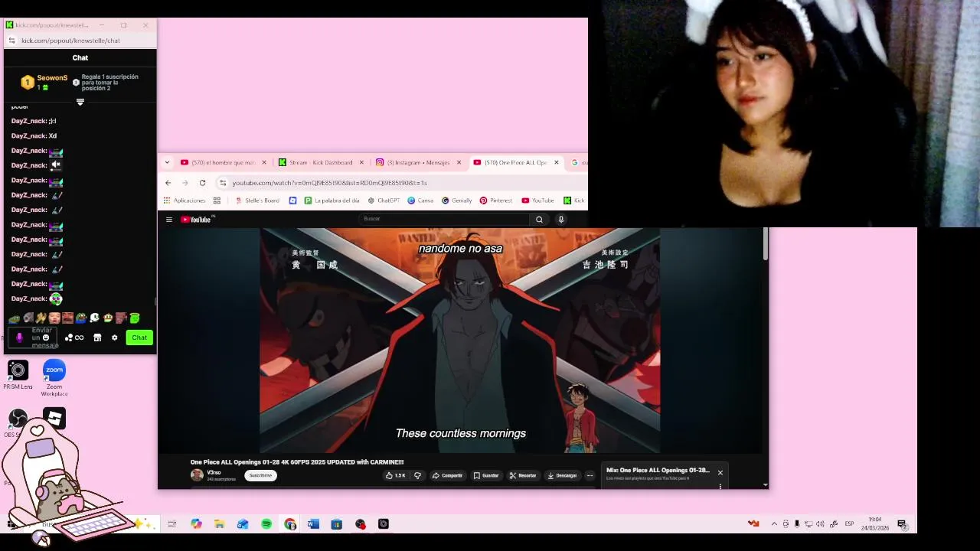The height and width of the screenshot is (551, 980).
Task: Open Aplicaciones bookmarks shortcut
Action: pyautogui.click(x=185, y=201)
